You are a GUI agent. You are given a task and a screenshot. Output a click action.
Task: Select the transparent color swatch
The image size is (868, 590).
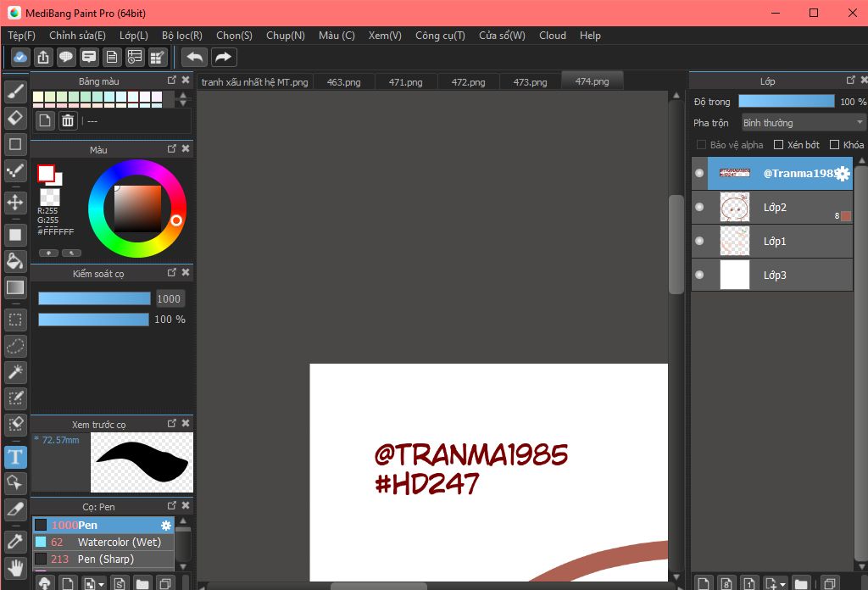pyautogui.click(x=50, y=197)
